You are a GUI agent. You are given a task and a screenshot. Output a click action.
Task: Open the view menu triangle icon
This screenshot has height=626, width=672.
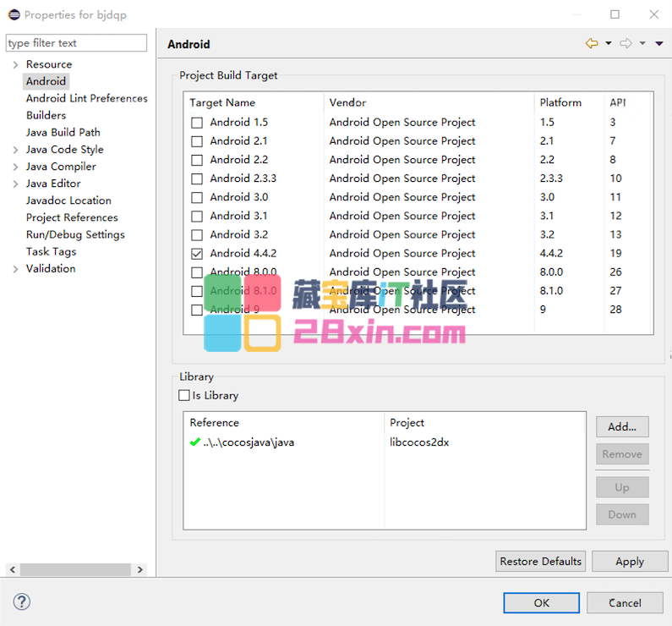coord(659,44)
